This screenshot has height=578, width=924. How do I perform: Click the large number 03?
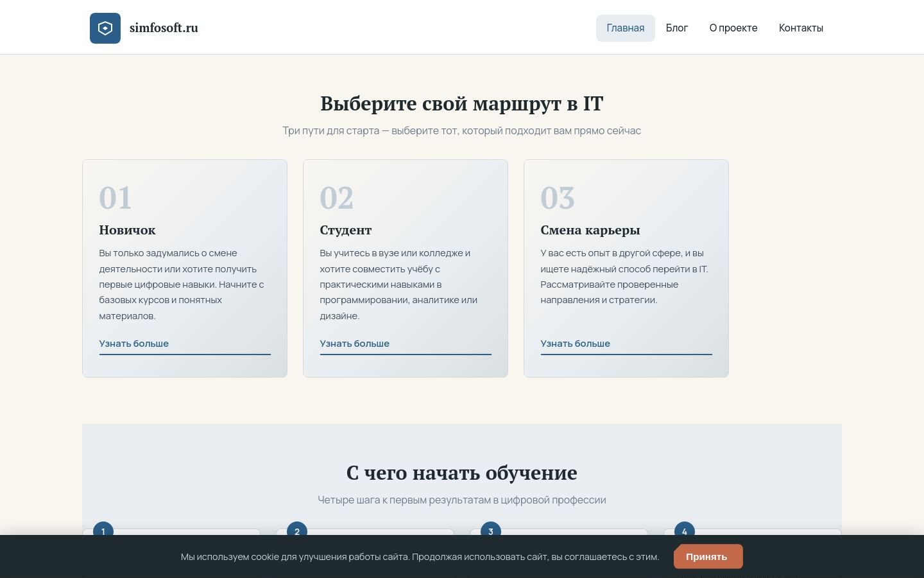click(x=558, y=198)
